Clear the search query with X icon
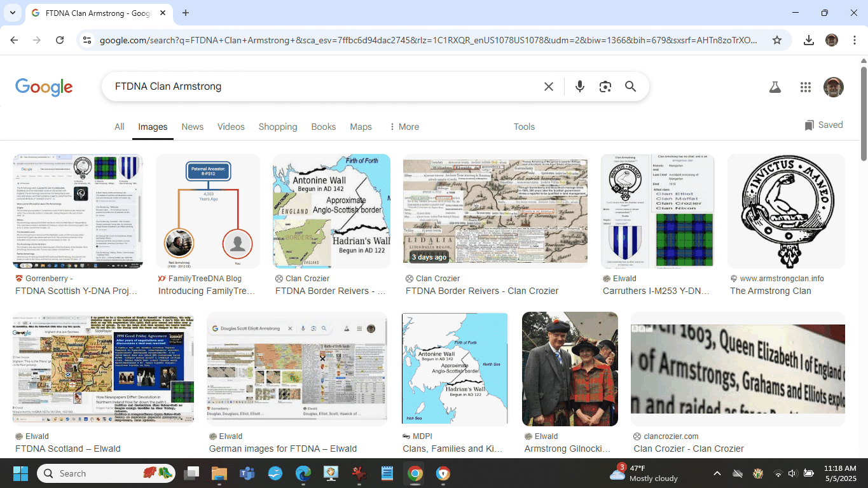Image resolution: width=868 pixels, height=488 pixels. 549,87
